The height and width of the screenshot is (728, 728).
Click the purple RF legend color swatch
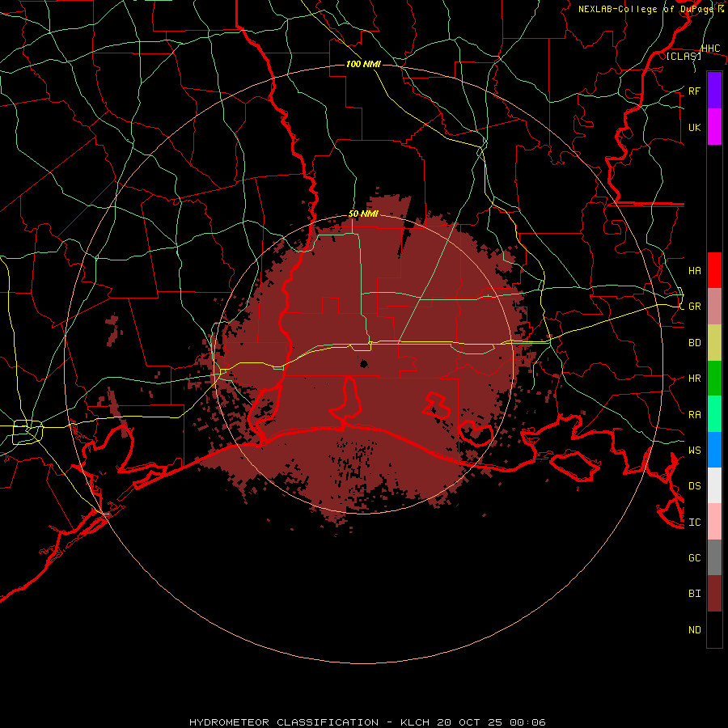tap(714, 91)
